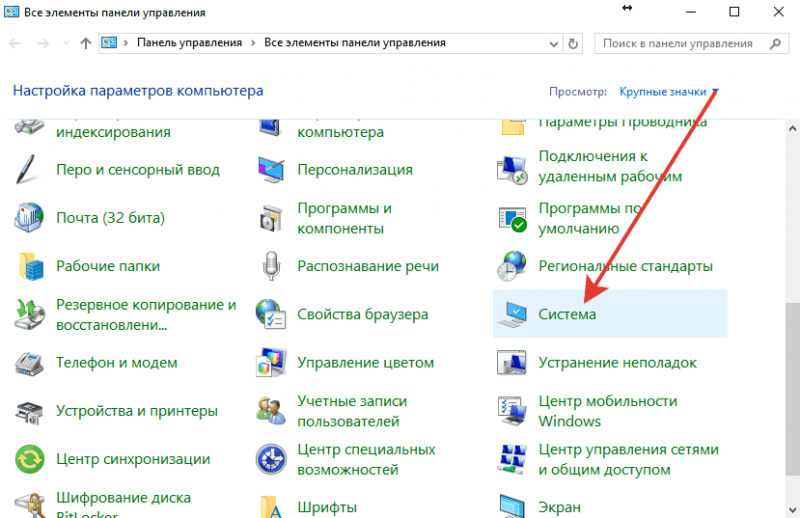The width and height of the screenshot is (800, 518).
Task: Click the Распознавание речи microphone icon
Action: point(271,265)
